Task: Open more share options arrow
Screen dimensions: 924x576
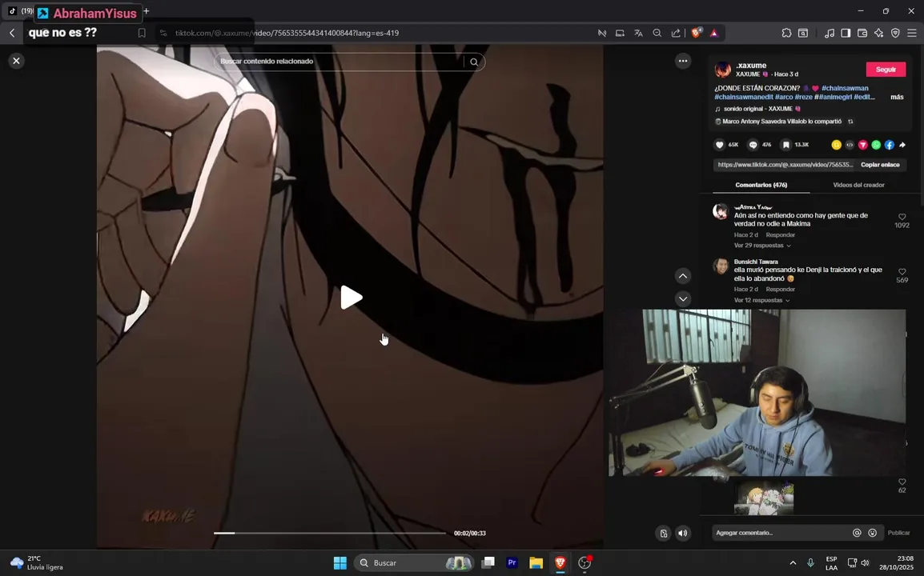Action: coord(902,145)
